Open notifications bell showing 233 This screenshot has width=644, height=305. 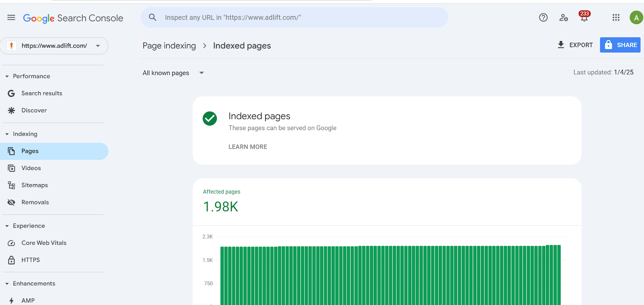(584, 17)
